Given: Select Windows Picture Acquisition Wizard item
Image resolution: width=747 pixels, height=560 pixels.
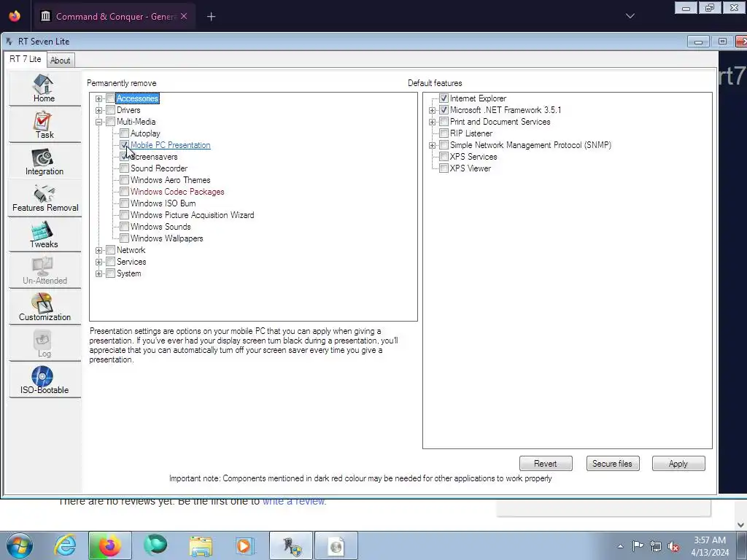Looking at the screenshot, I should click(192, 215).
